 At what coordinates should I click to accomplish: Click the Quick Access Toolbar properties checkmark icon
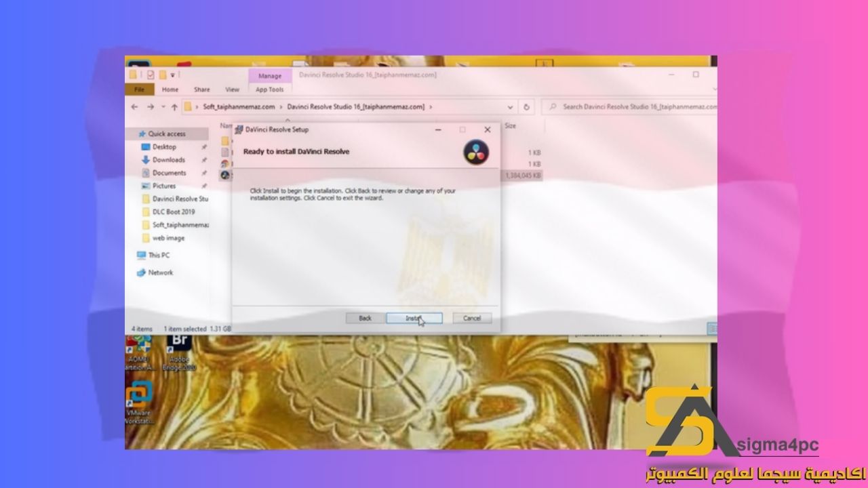click(151, 75)
